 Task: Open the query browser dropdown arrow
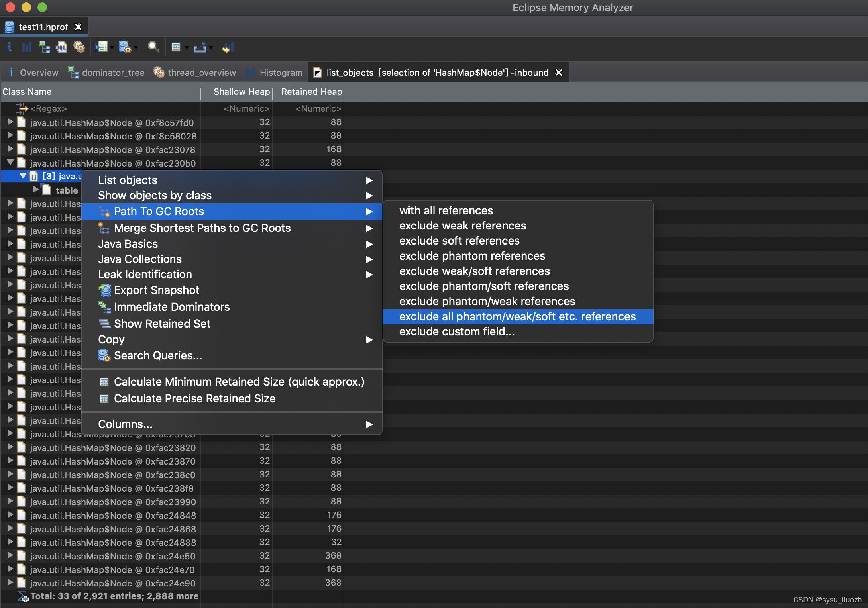pyautogui.click(x=136, y=48)
